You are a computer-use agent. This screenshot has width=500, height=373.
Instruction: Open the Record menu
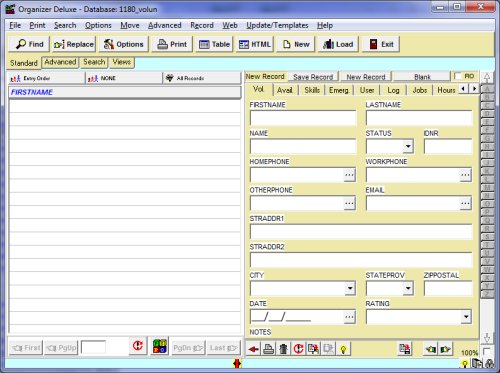[202, 25]
